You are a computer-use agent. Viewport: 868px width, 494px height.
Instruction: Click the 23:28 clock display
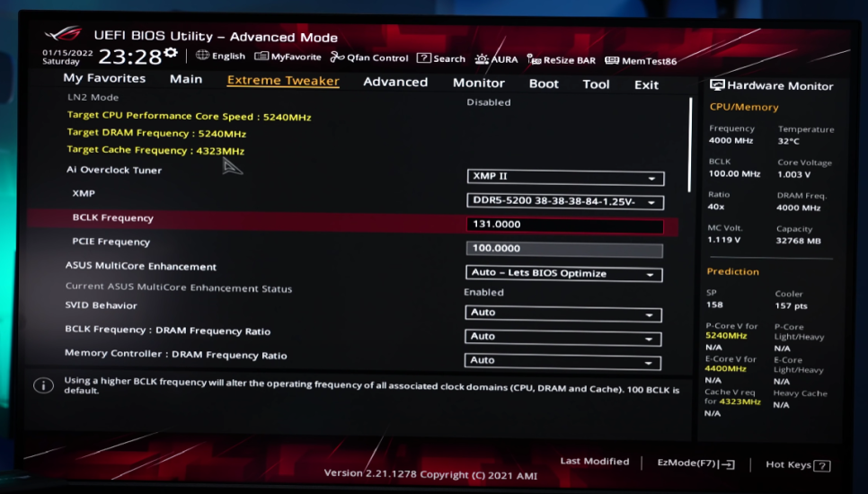130,57
